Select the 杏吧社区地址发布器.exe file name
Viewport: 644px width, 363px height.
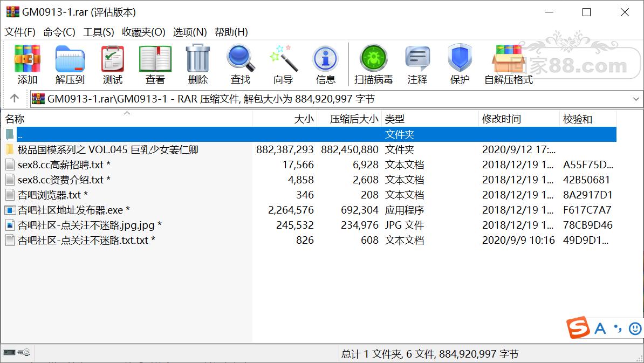(73, 210)
